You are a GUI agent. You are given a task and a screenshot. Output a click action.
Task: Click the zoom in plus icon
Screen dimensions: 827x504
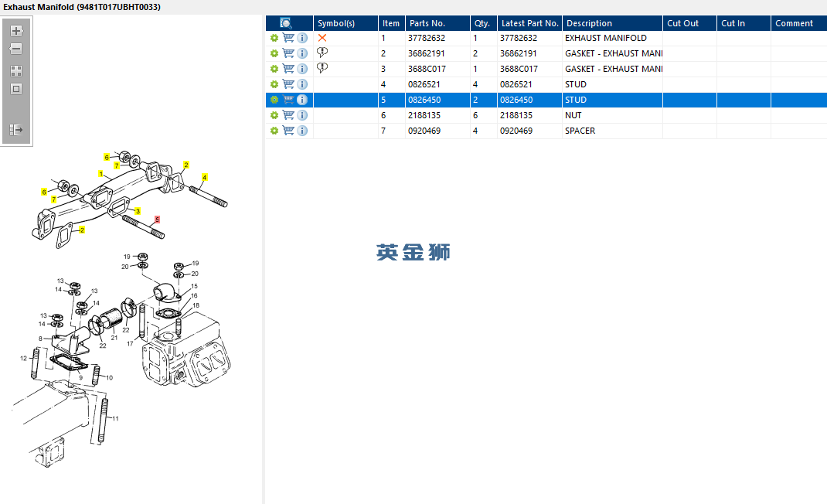pyautogui.click(x=16, y=31)
